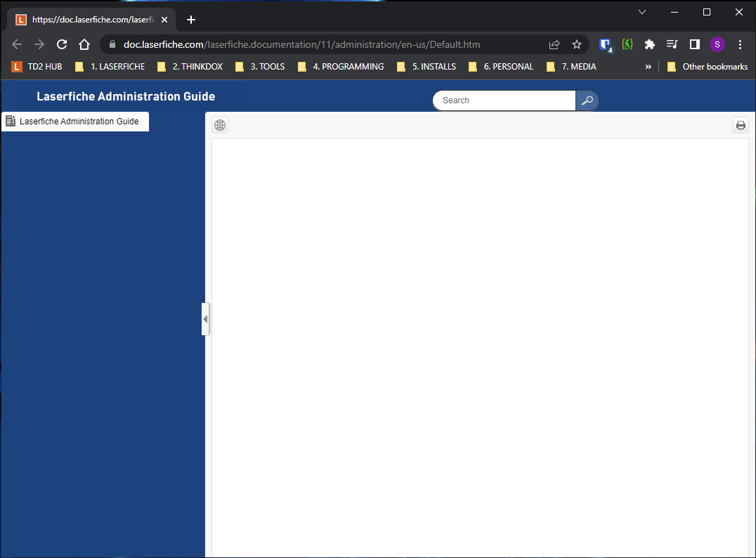Bookmark this tab with star icon
Image resolution: width=756 pixels, height=558 pixels.
coord(577,44)
